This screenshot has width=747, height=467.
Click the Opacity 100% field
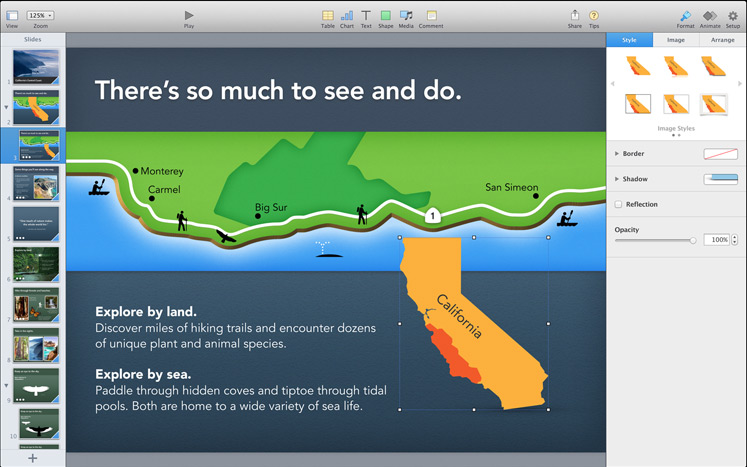point(717,240)
